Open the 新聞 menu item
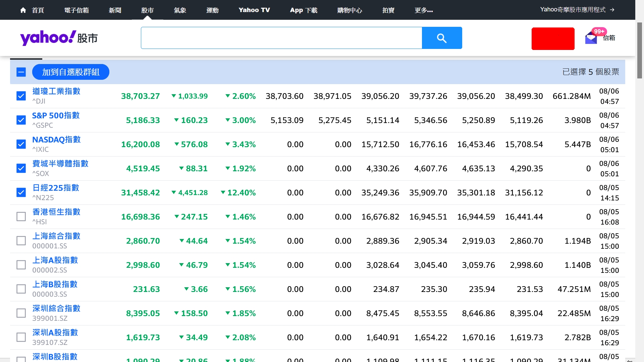644x362 pixels. [115, 10]
